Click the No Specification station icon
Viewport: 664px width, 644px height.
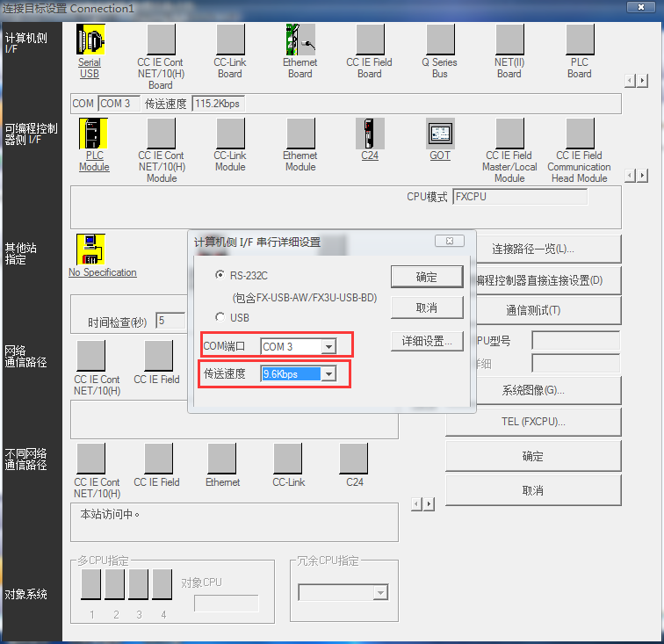pyautogui.click(x=90, y=249)
